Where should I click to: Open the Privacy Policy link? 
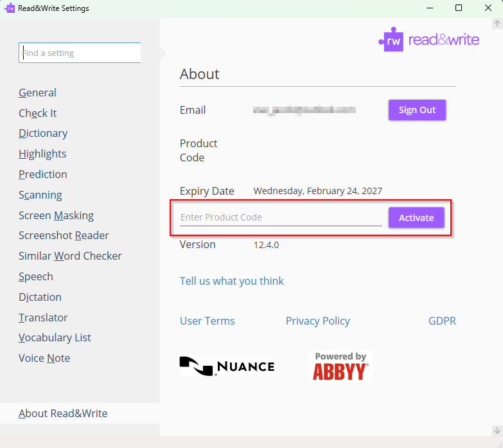coord(317,321)
